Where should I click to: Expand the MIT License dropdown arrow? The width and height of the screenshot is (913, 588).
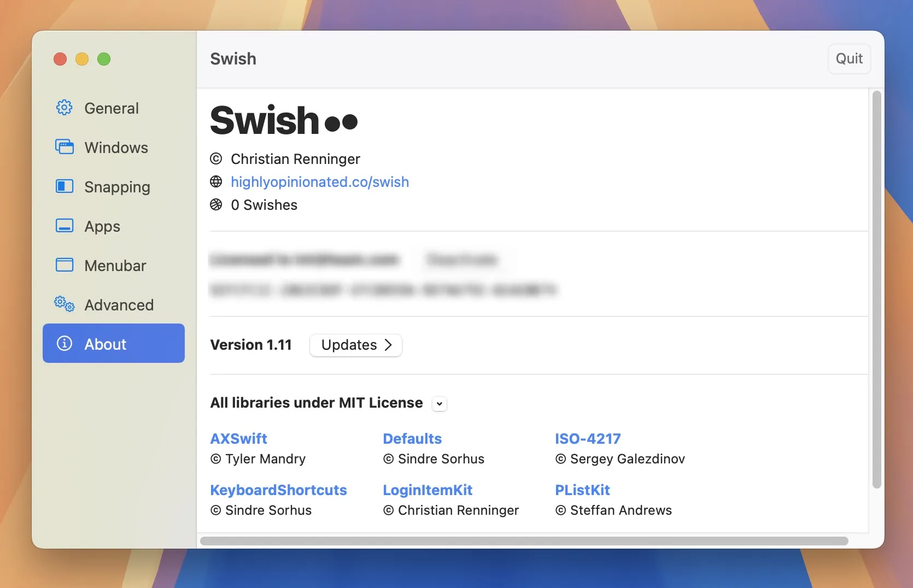pos(440,404)
